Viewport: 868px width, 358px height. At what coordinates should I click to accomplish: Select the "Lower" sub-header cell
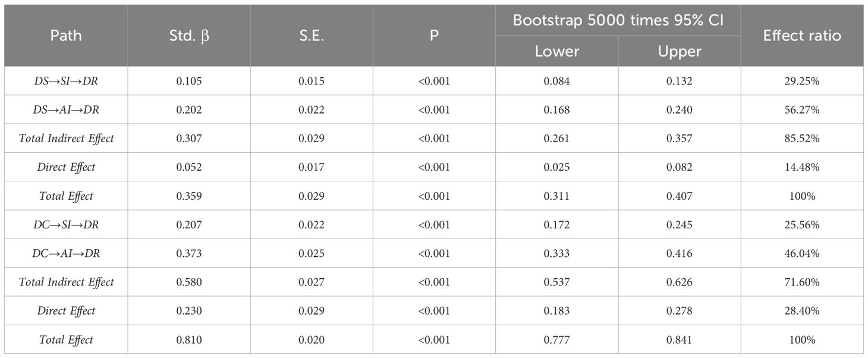tap(556, 51)
